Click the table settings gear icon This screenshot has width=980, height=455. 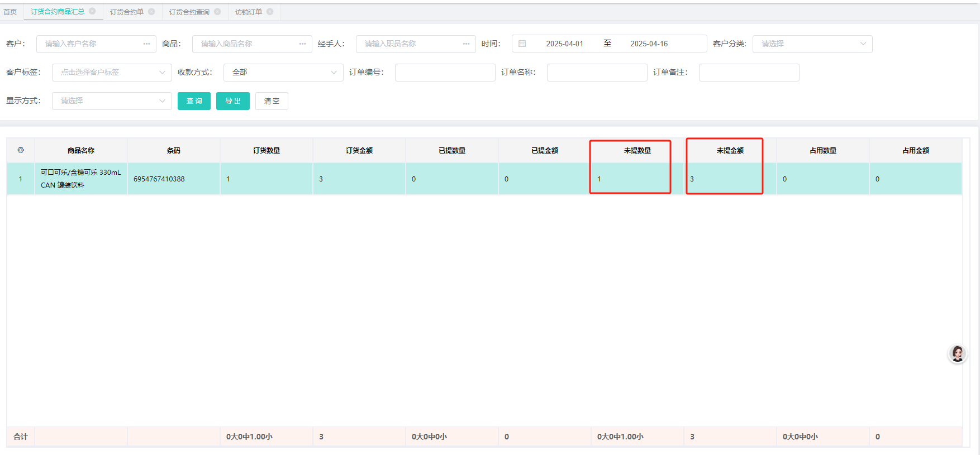[21, 150]
